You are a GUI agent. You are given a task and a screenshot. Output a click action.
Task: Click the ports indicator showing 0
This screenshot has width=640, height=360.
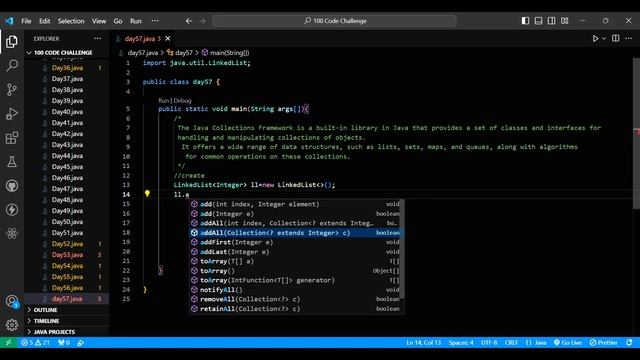tap(64, 342)
